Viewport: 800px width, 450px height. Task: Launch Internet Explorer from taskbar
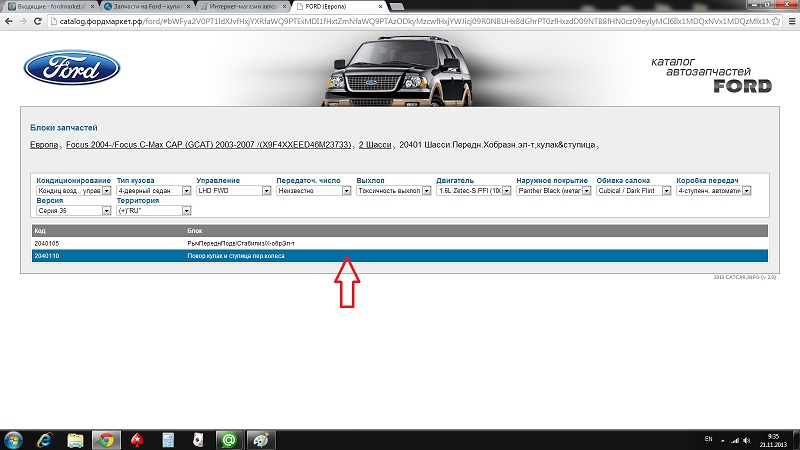coord(44,440)
